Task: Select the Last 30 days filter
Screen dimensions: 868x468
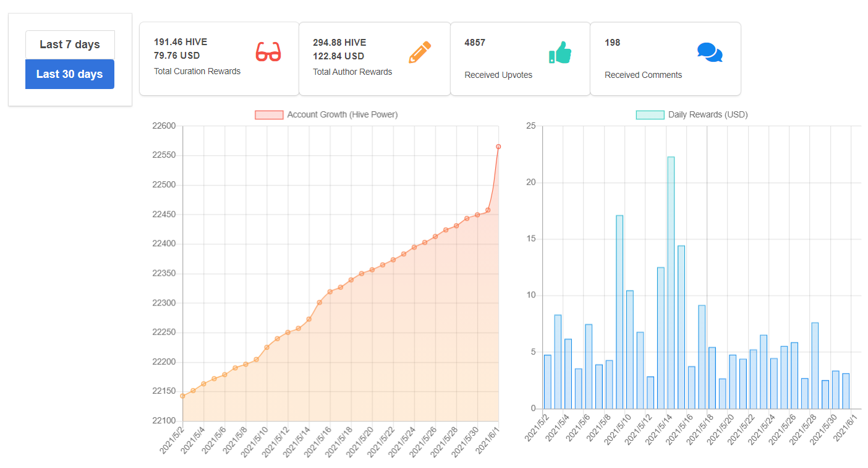Action: pyautogui.click(x=70, y=74)
